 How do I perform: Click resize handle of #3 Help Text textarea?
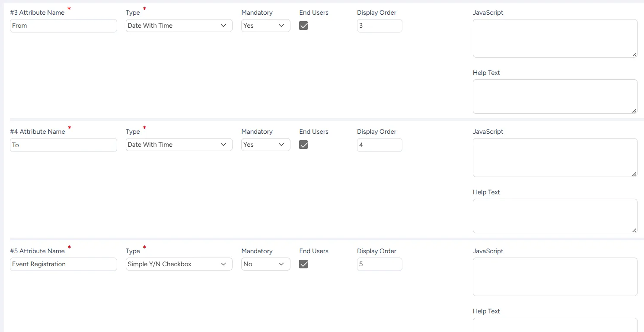(x=634, y=111)
